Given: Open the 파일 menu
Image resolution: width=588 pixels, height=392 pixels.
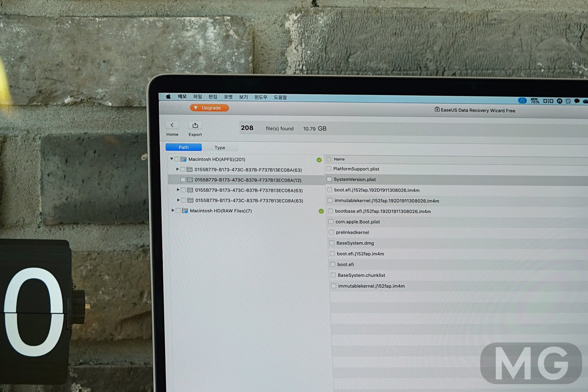Looking at the screenshot, I should 198,97.
